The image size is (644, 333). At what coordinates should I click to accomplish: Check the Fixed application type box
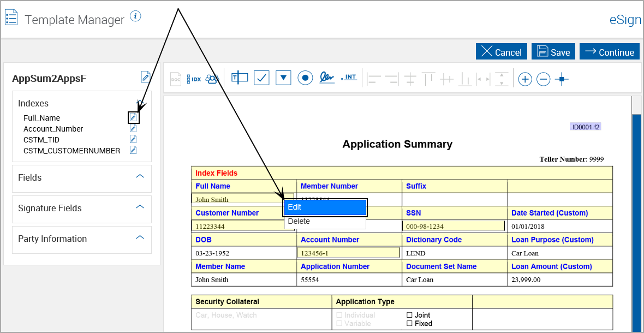click(409, 323)
